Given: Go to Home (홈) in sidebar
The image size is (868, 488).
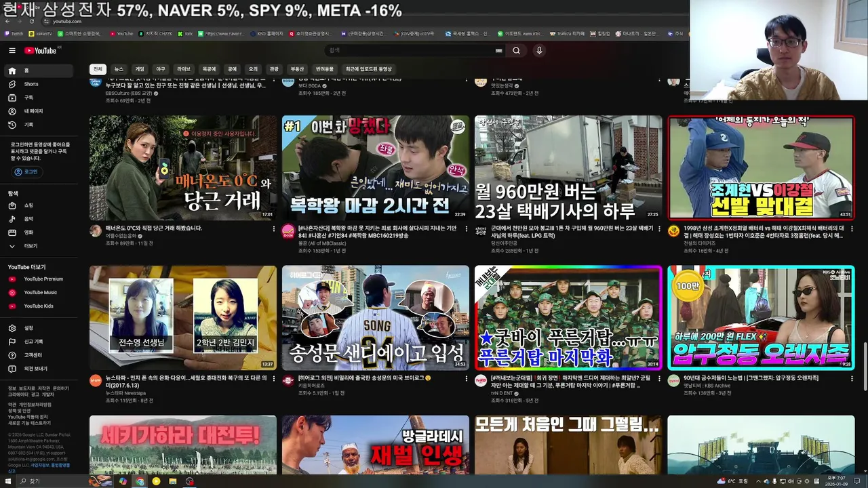Looking at the screenshot, I should click(x=39, y=70).
